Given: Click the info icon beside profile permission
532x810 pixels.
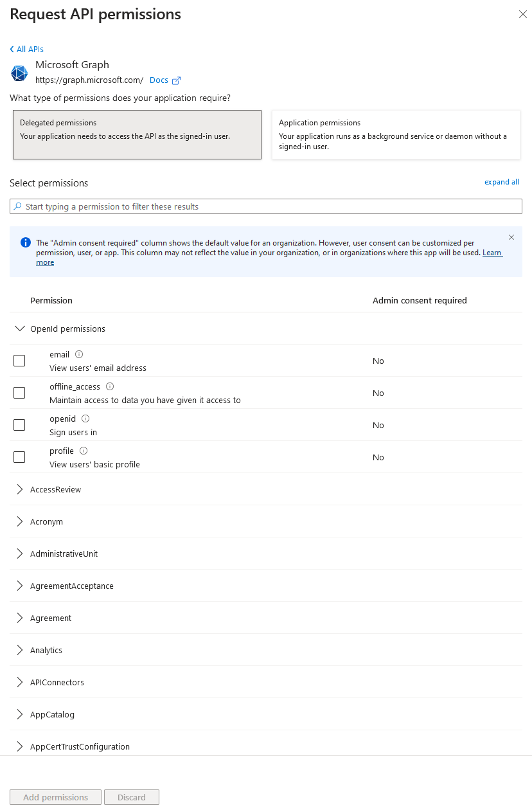Looking at the screenshot, I should [84, 451].
